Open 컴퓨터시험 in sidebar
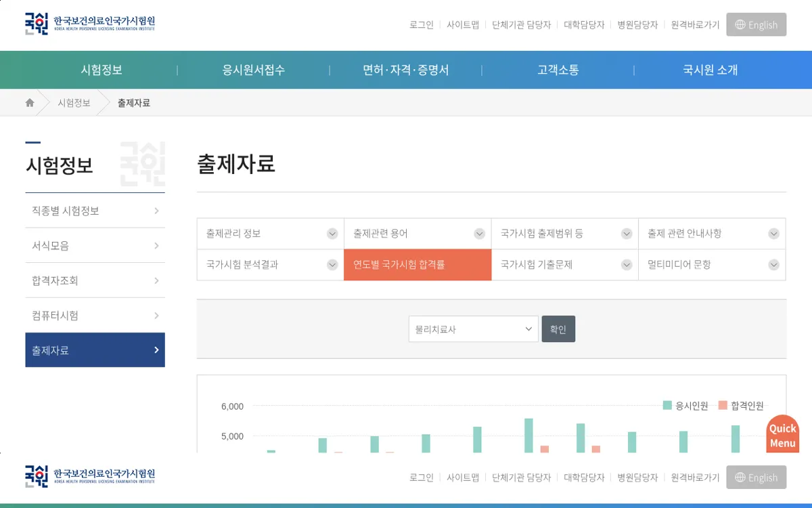This screenshot has height=508, width=812. pyautogui.click(x=95, y=316)
